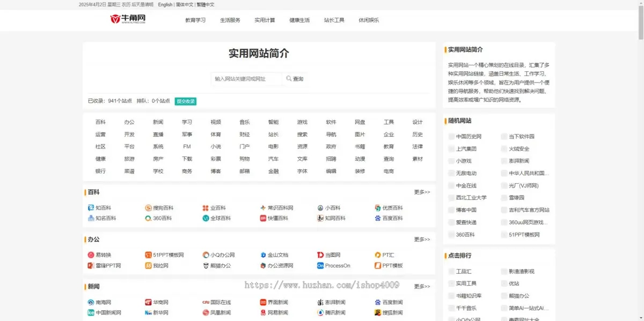
Task: Choose the 视频 category
Action: tap(216, 122)
